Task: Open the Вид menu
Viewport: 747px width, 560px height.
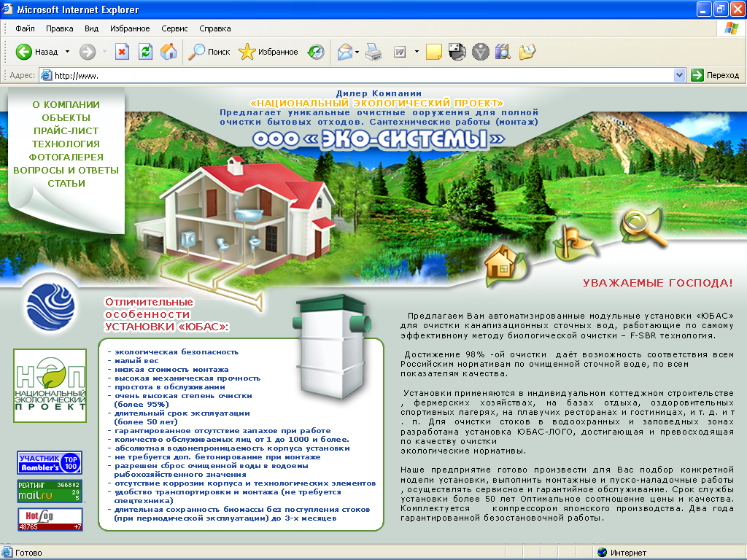Action: (91, 28)
